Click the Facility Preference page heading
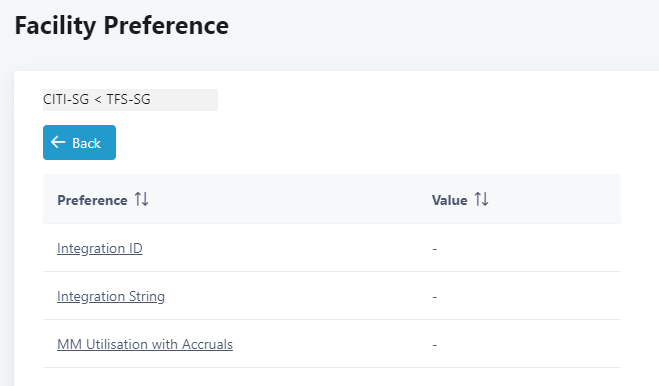 (122, 26)
